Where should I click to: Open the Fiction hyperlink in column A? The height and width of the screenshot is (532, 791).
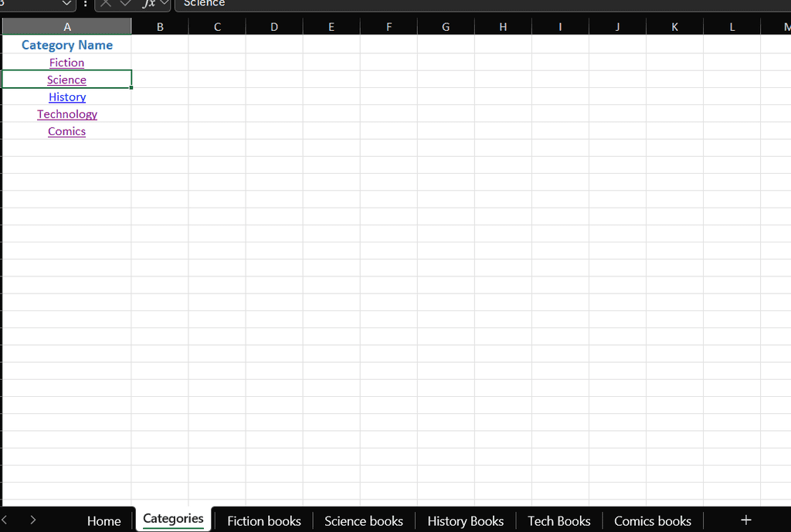(66, 63)
